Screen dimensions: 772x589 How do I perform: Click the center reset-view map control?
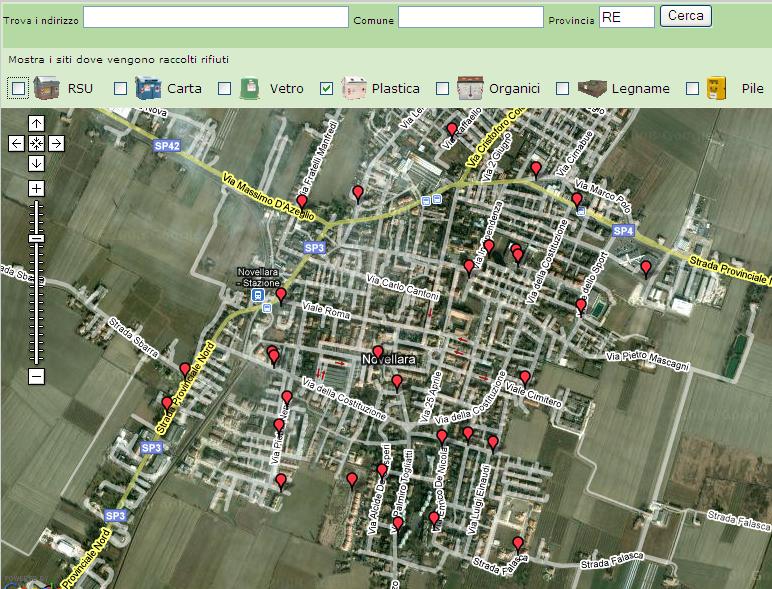coord(36,143)
